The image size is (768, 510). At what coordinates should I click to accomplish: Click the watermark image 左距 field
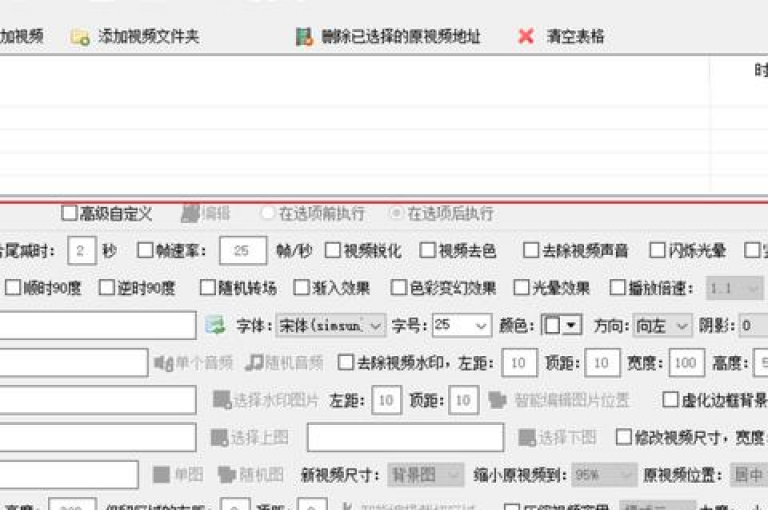(x=386, y=400)
